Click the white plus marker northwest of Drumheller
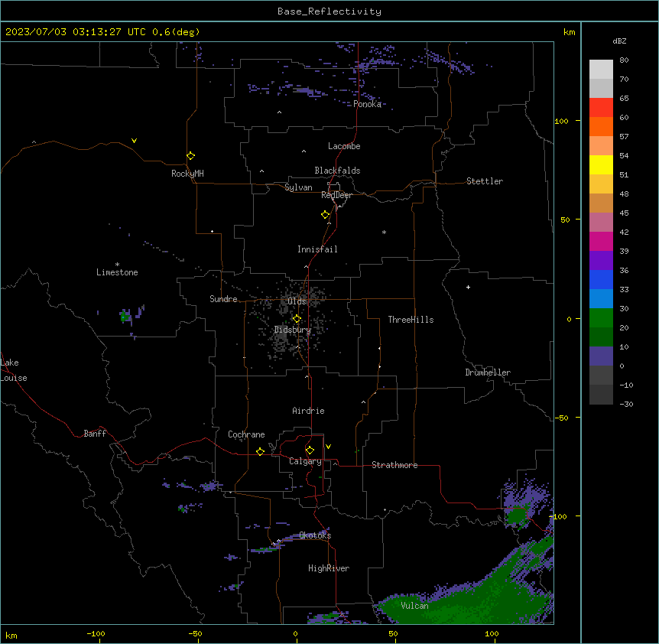 coord(468,287)
